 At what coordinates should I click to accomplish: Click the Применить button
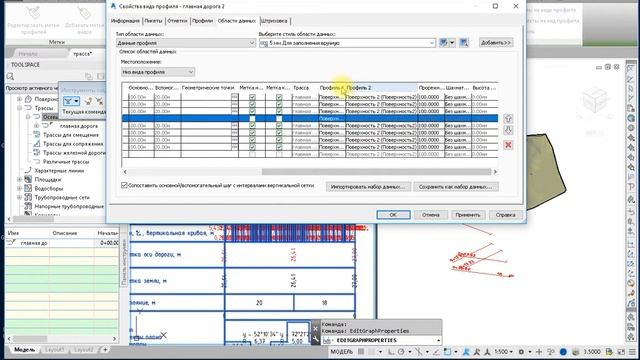point(468,215)
